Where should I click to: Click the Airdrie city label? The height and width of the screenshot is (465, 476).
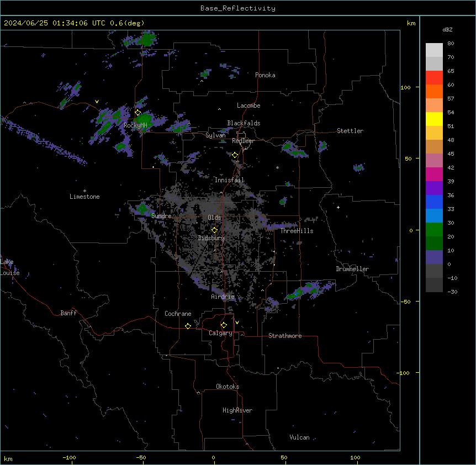[223, 297]
